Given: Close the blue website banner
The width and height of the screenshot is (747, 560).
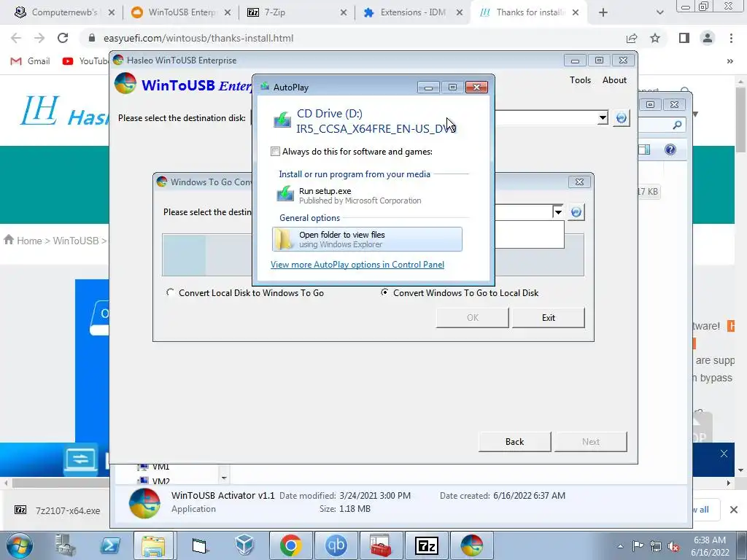Looking at the screenshot, I should (724, 454).
